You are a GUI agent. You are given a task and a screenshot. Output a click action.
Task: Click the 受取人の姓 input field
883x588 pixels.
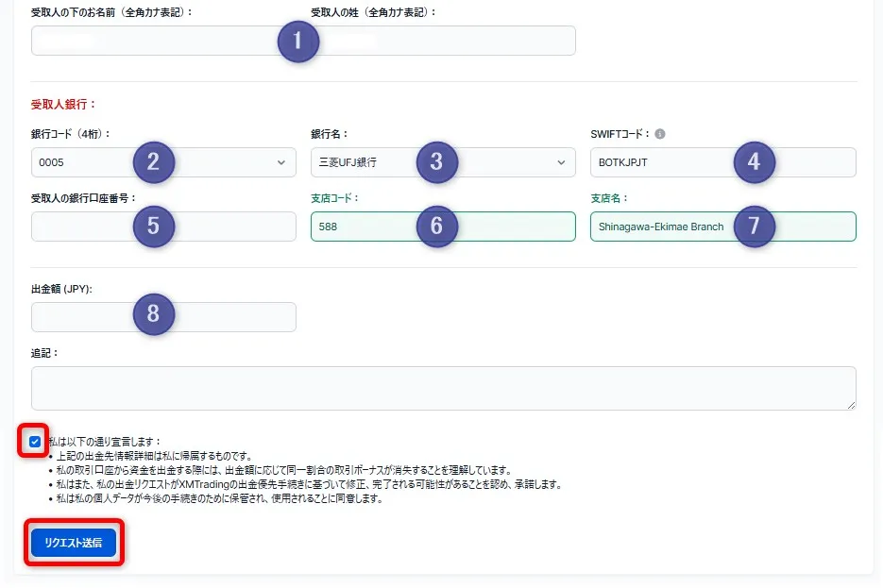pos(445,41)
